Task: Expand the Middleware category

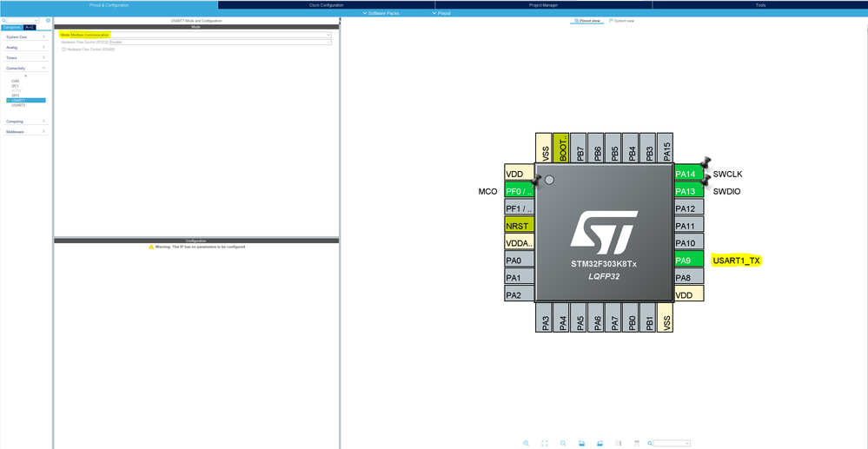Action: tap(25, 132)
